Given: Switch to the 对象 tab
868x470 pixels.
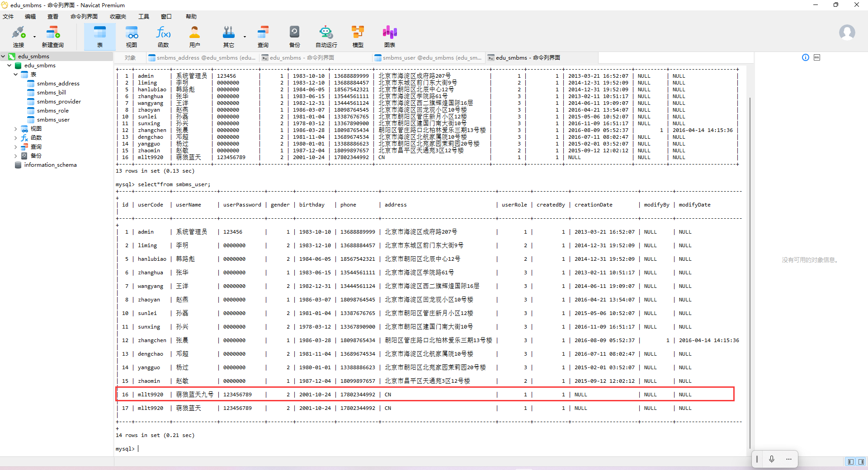Looking at the screenshot, I should click(x=130, y=58).
